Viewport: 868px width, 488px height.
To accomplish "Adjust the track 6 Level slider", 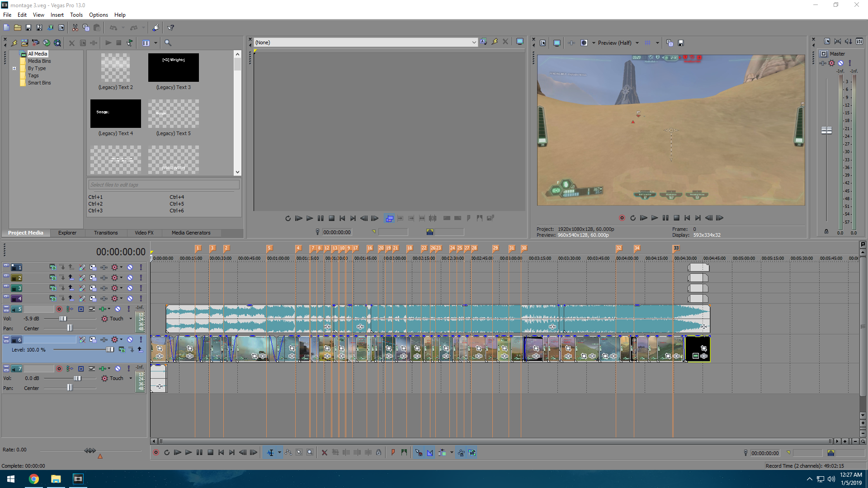I will pyautogui.click(x=109, y=350).
